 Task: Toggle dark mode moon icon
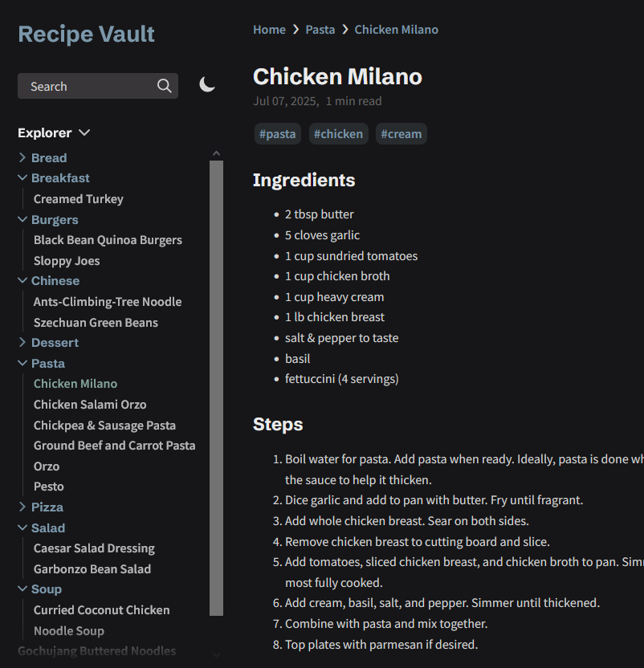tap(207, 85)
